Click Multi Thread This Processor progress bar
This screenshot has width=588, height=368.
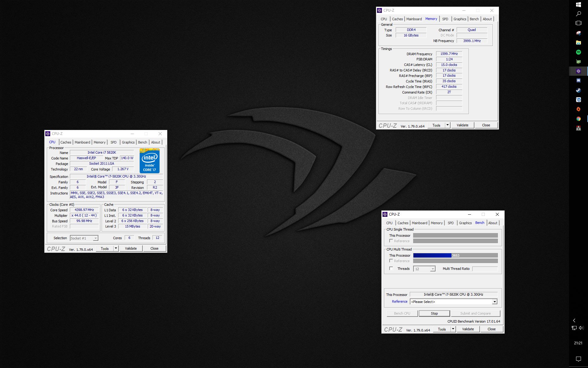tap(455, 255)
